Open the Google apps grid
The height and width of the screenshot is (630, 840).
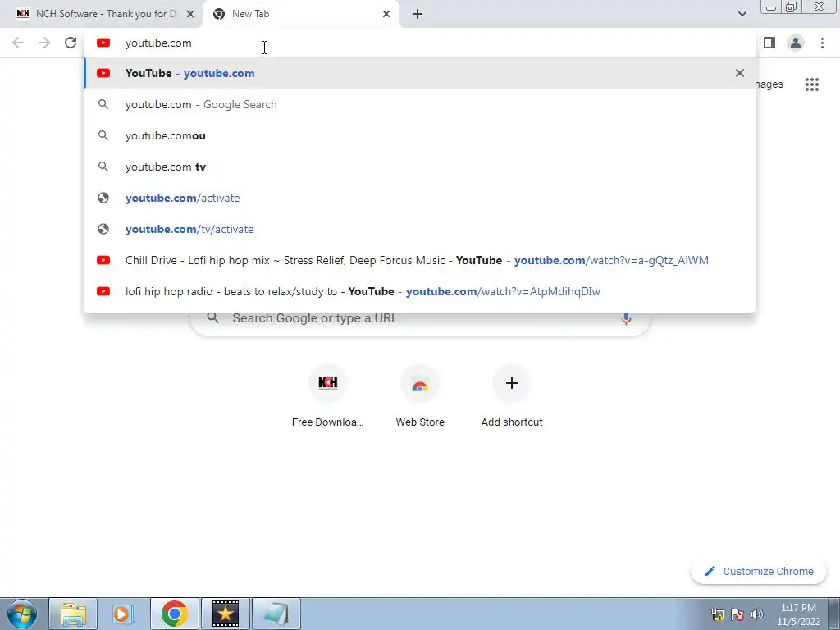811,84
